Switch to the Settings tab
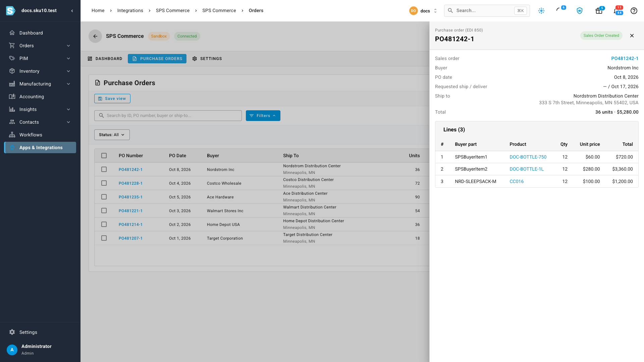Screen dimensions: 644x362 pos(207,59)
